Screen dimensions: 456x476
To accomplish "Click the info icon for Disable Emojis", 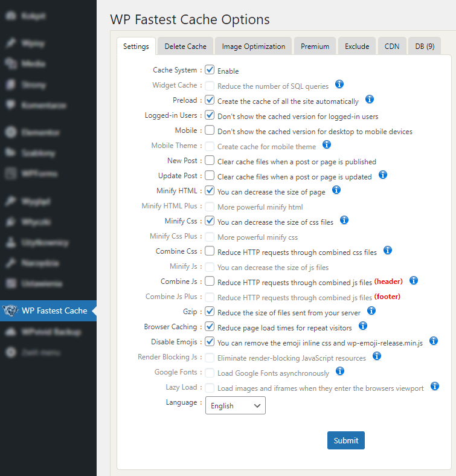I will click(x=434, y=341).
